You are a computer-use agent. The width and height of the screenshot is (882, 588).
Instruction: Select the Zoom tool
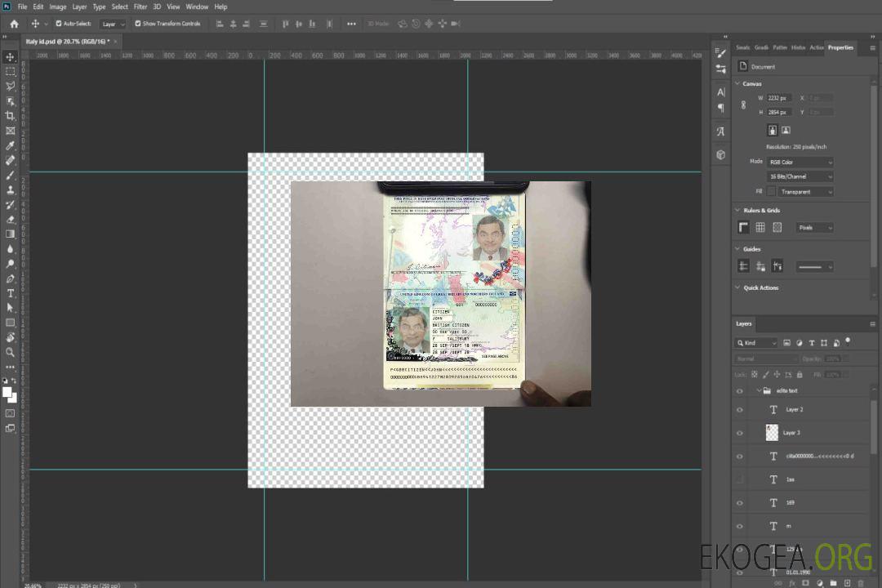pyautogui.click(x=11, y=352)
